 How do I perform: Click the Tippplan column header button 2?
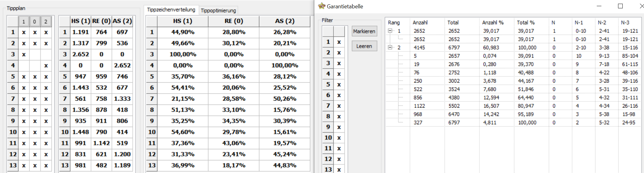click(46, 22)
